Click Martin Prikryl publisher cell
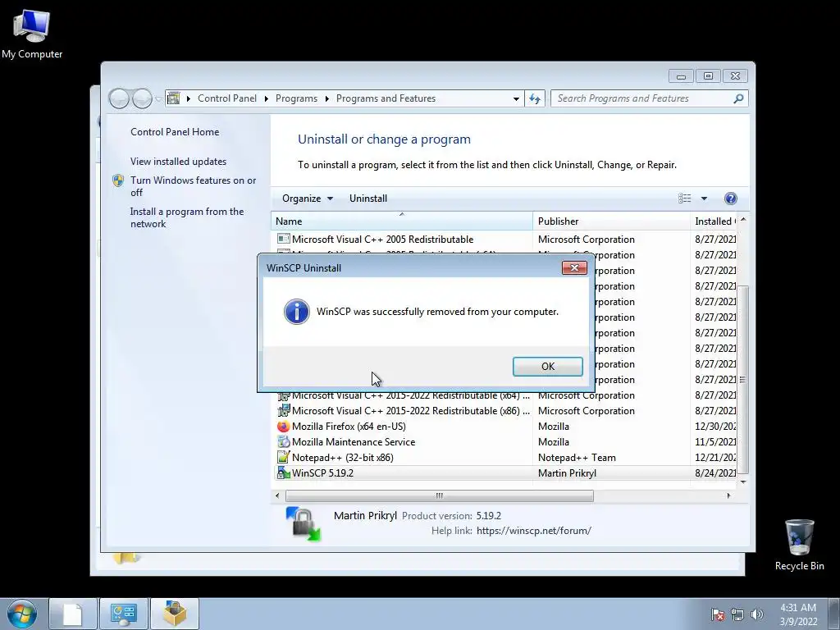The width and height of the screenshot is (840, 630). click(567, 473)
